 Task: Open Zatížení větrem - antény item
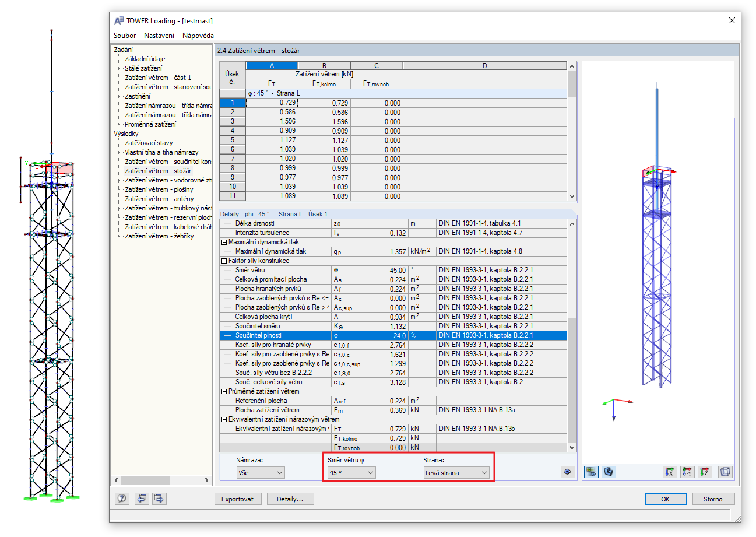159,199
